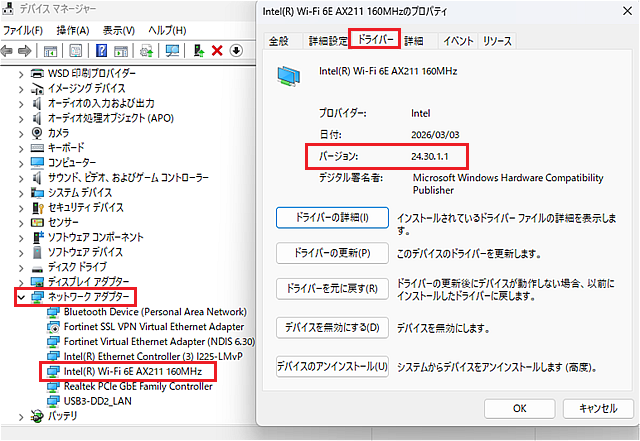Expand the システム デバイス node
640x441 pixels.
click(x=21, y=193)
